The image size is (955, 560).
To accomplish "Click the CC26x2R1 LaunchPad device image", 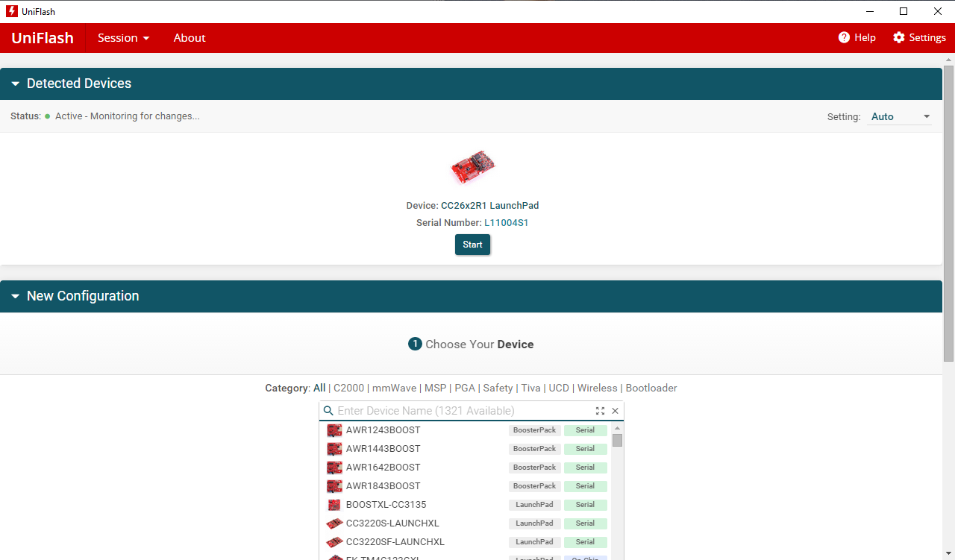I will [x=472, y=167].
